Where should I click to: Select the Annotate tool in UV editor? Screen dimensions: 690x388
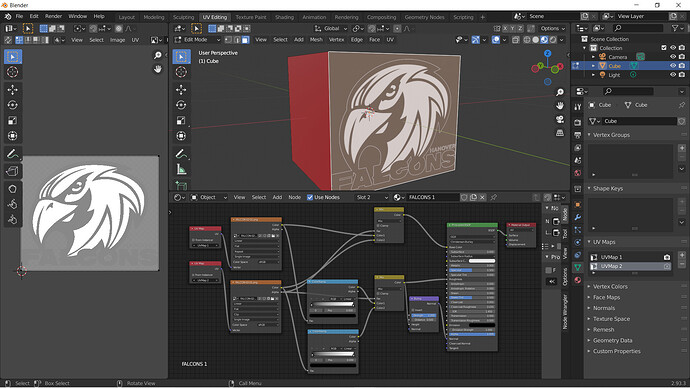point(12,154)
